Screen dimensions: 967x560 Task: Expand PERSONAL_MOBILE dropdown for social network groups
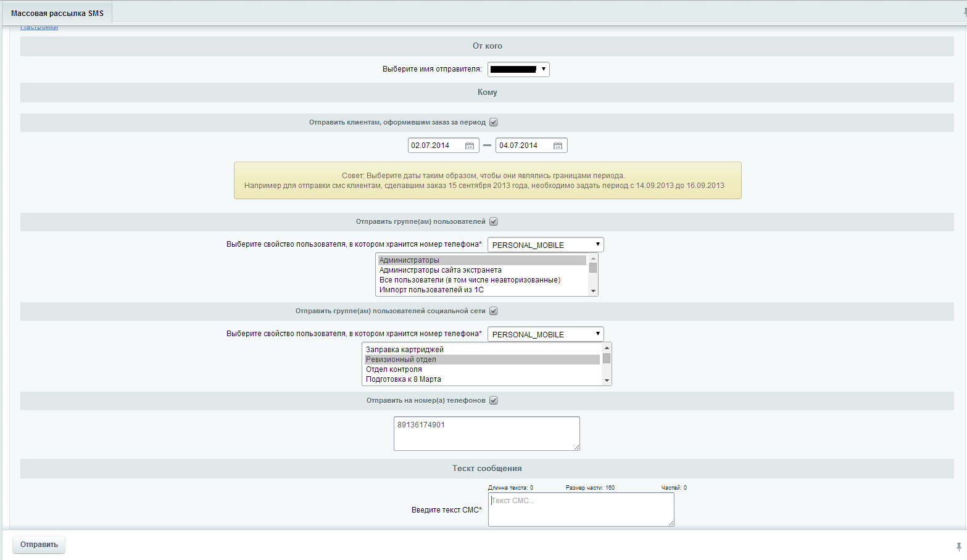click(546, 334)
